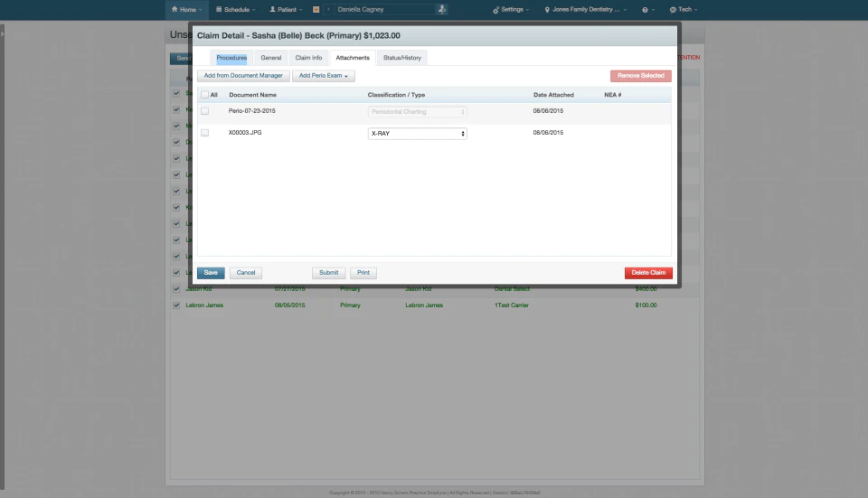Open the Schedule menu
868x498 pixels.
tap(235, 9)
